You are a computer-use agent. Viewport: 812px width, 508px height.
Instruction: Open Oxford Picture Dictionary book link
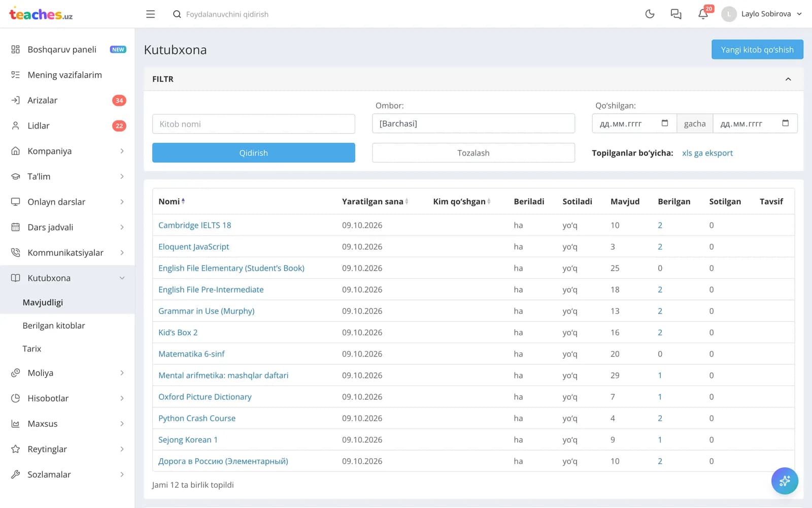tap(205, 397)
